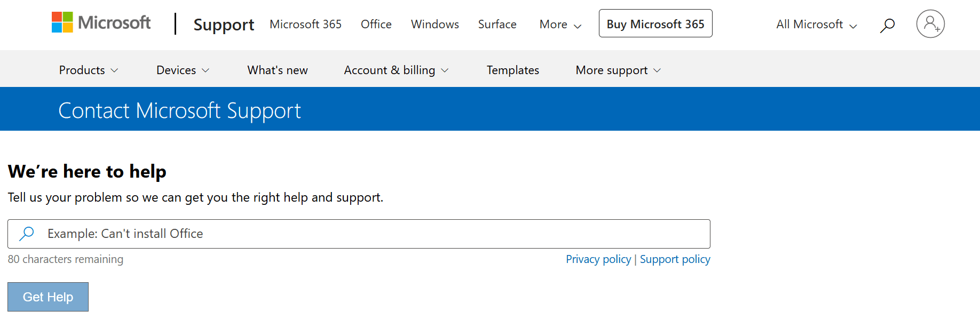Screen dimensions: 980x335
Task: Expand the More support menu
Action: 618,70
